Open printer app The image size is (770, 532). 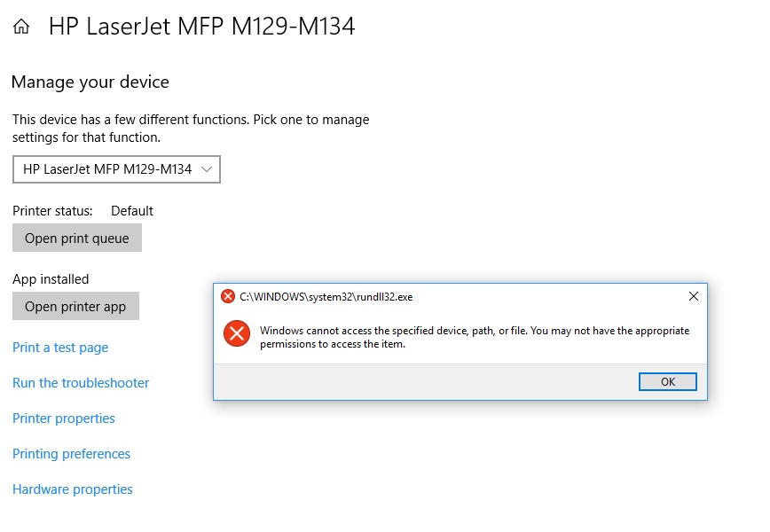[x=75, y=306]
